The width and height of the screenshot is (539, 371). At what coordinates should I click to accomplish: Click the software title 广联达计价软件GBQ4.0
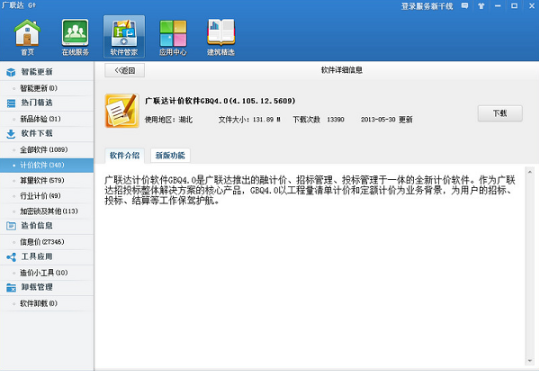tap(220, 101)
